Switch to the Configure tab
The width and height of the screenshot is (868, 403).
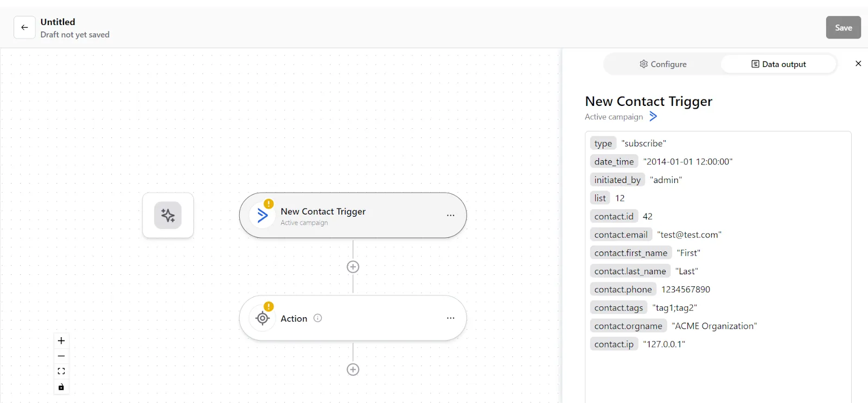[663, 64]
